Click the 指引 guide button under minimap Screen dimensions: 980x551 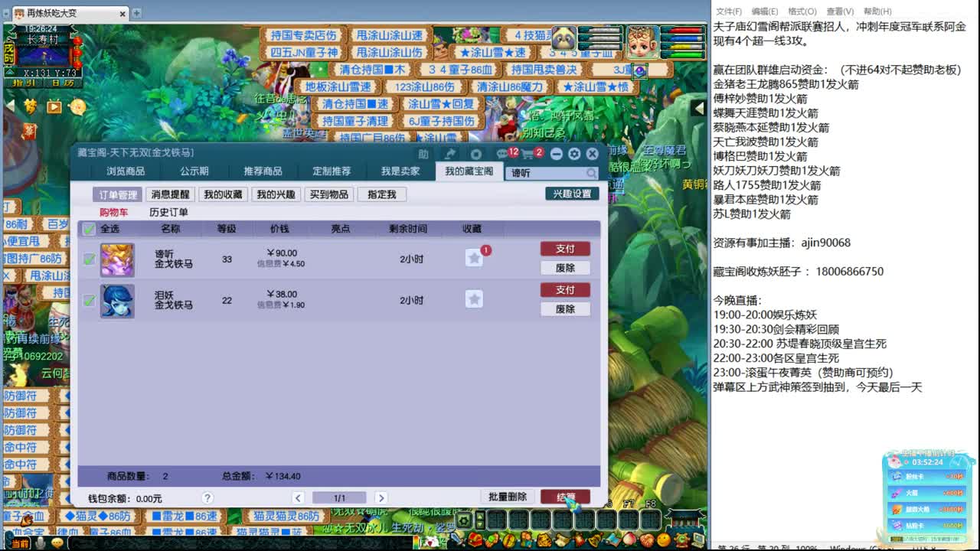pyautogui.click(x=24, y=83)
